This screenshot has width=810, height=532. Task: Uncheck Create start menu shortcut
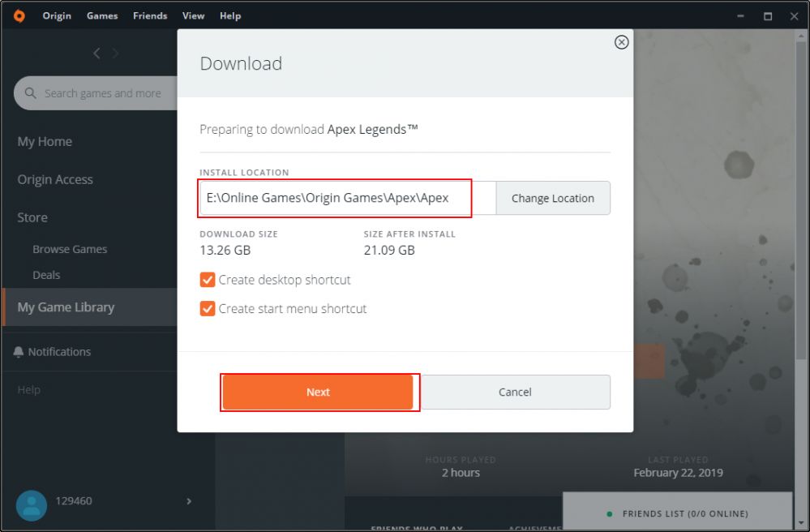207,309
